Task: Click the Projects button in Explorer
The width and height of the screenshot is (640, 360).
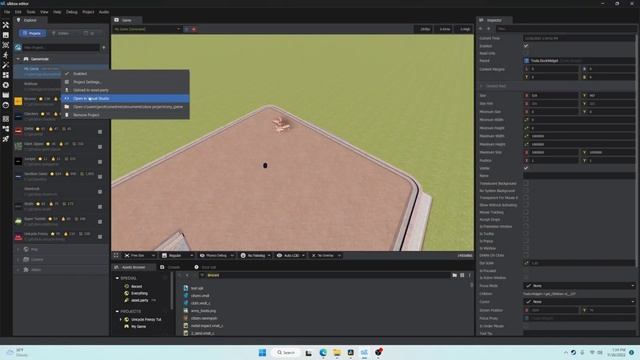Action: pyautogui.click(x=32, y=33)
